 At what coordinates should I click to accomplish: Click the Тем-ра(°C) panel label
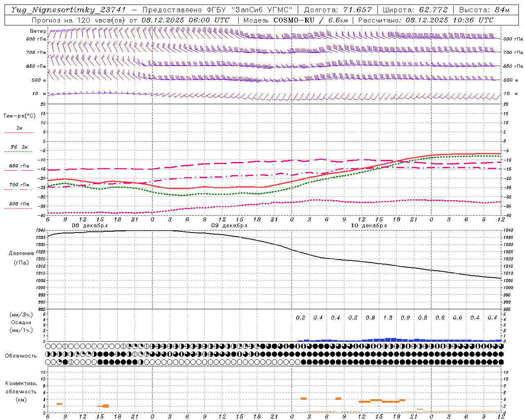(x=19, y=116)
